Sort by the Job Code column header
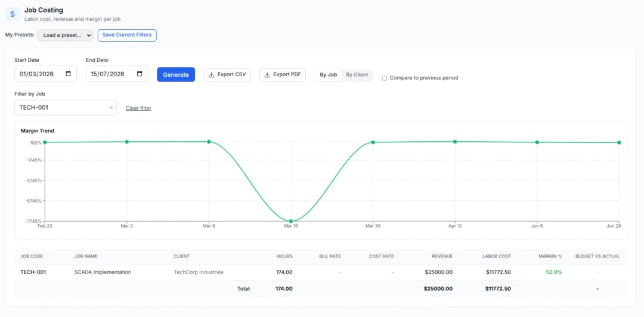644x317 pixels. [x=32, y=256]
